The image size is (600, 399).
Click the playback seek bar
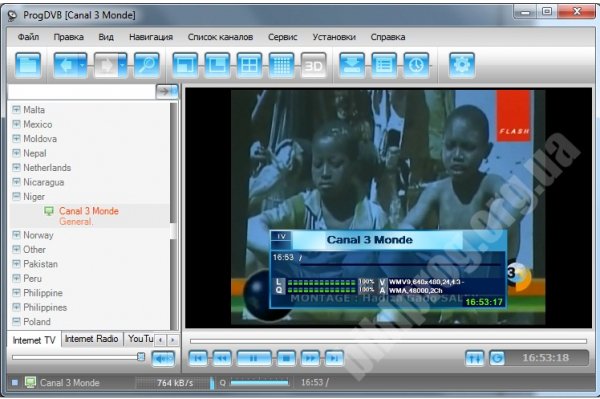coord(388,341)
